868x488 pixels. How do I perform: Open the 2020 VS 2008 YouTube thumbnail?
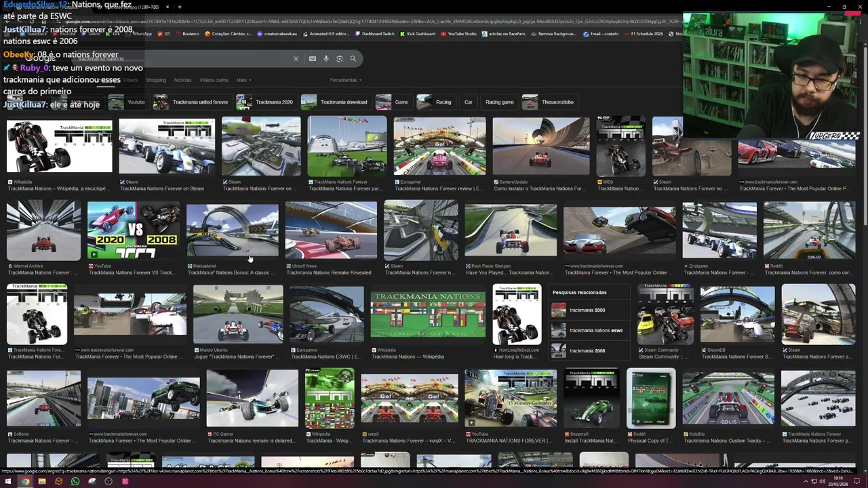pyautogui.click(x=134, y=231)
